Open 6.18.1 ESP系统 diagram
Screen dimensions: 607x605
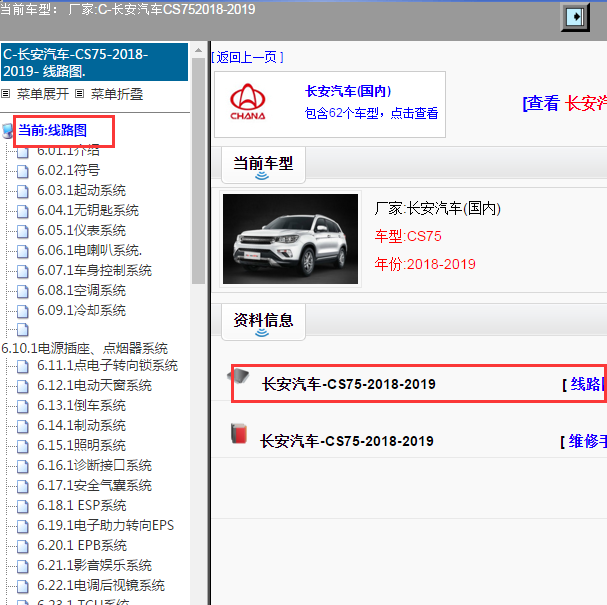tap(82, 506)
